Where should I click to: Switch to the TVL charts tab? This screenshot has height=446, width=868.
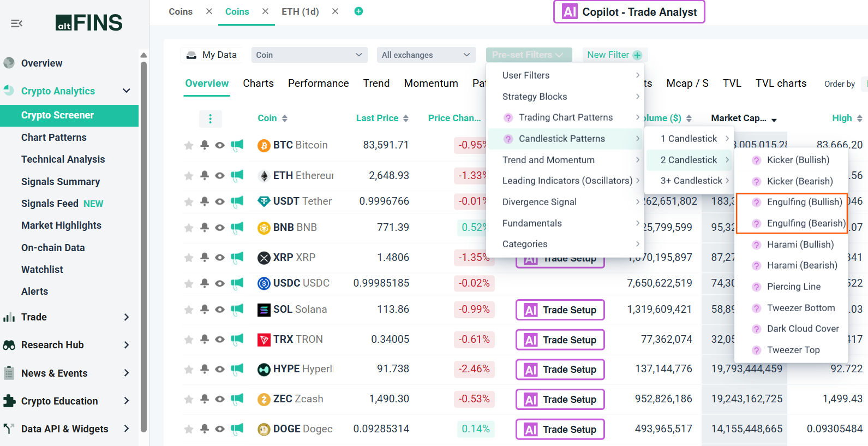pos(781,83)
